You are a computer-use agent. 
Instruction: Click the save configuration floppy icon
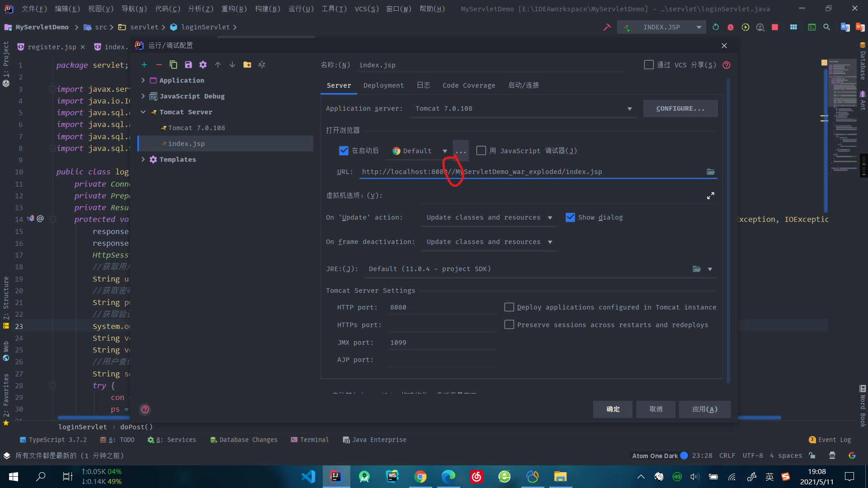coord(188,65)
